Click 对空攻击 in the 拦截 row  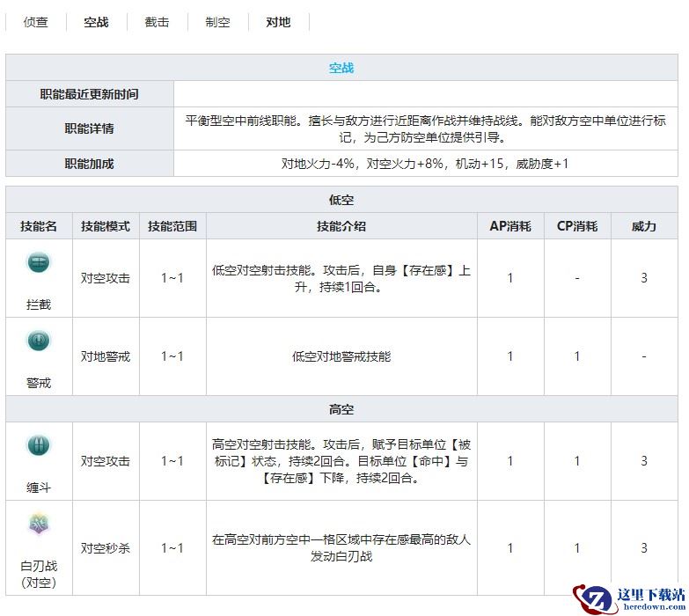point(106,278)
